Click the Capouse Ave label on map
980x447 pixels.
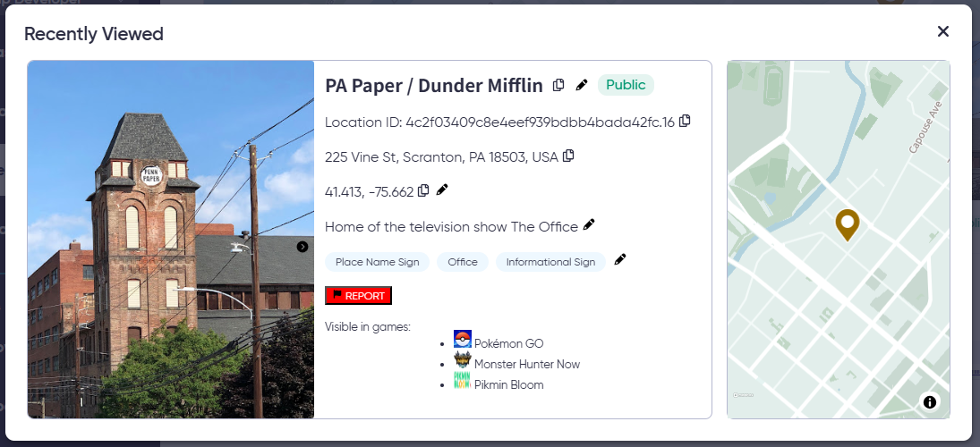[x=925, y=128]
